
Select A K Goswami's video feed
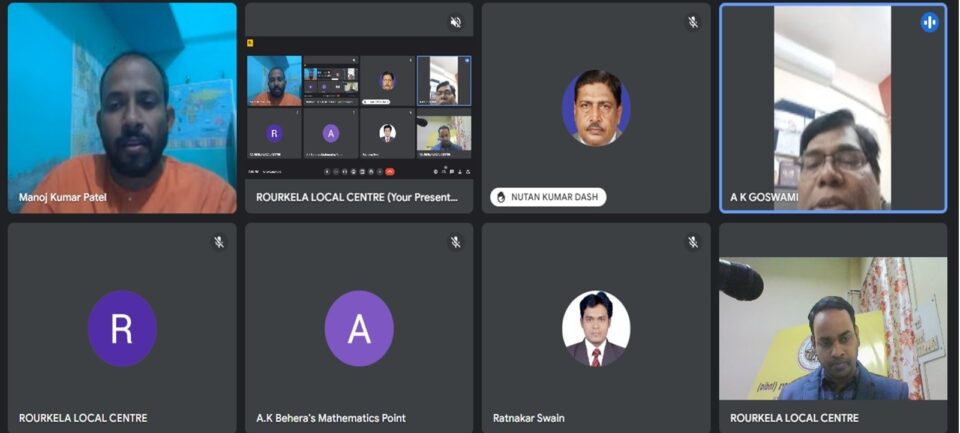pos(833,110)
